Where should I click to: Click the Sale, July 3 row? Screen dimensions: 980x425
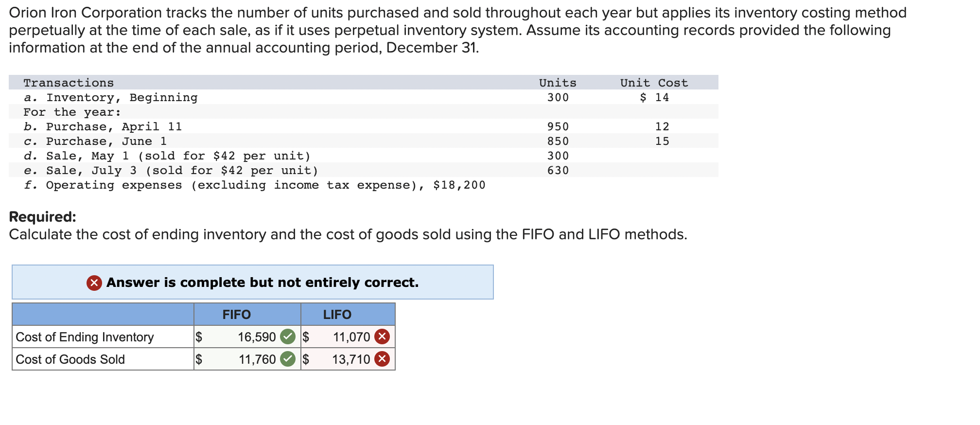pyautogui.click(x=364, y=170)
